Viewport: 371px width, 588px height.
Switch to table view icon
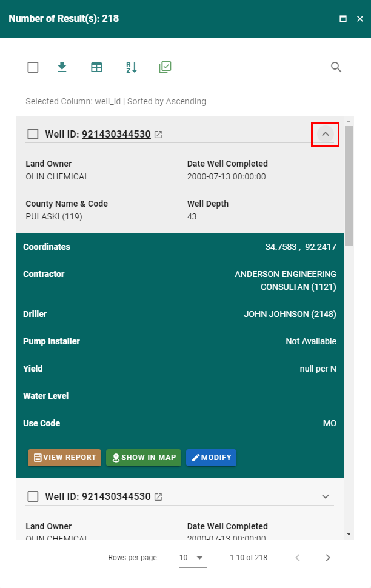coord(96,67)
